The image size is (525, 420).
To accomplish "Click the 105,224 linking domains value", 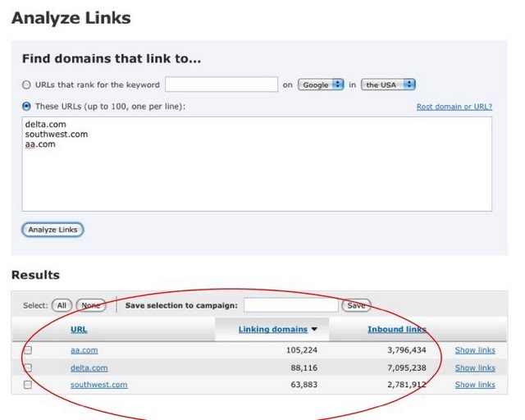I will pyautogui.click(x=302, y=350).
